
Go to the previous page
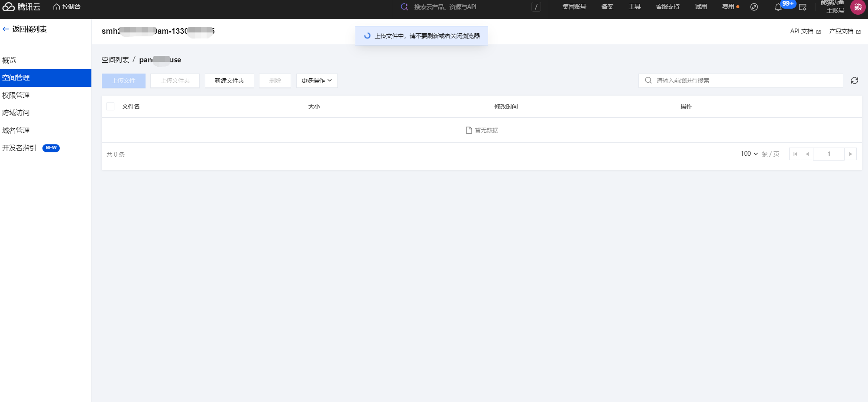(x=807, y=154)
